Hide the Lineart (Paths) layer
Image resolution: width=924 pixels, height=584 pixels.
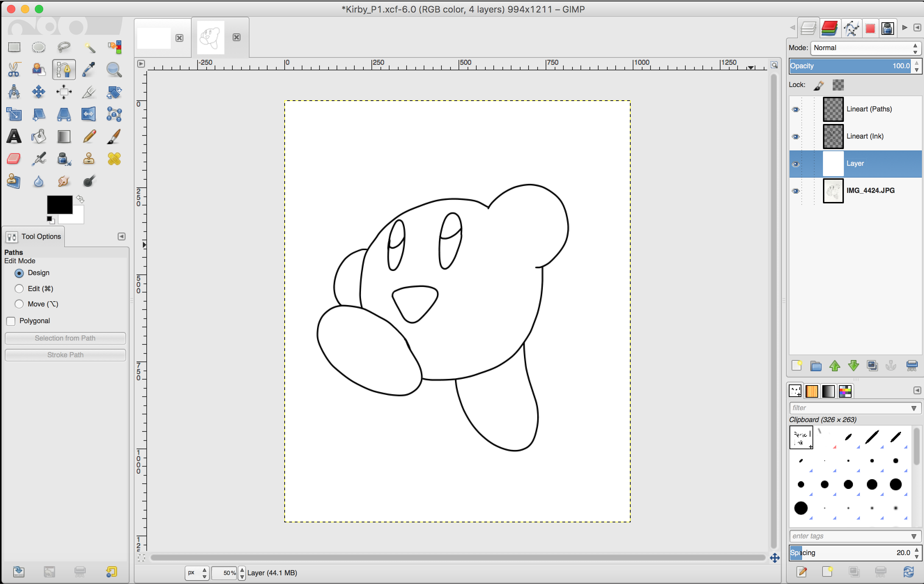[x=796, y=110]
